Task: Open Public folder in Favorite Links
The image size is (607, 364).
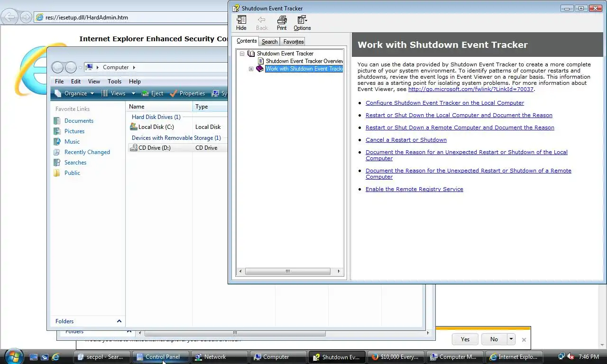Action: point(72,173)
